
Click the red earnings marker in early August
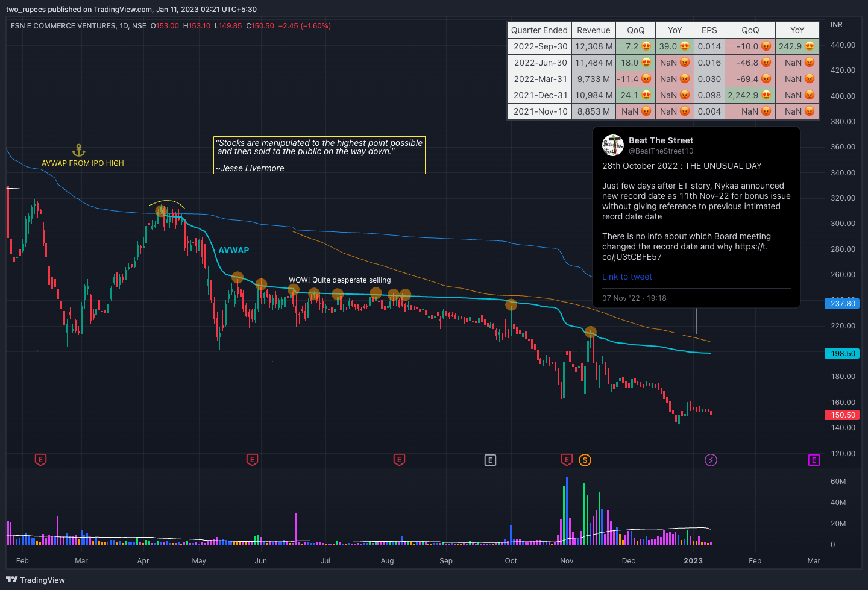coord(399,460)
